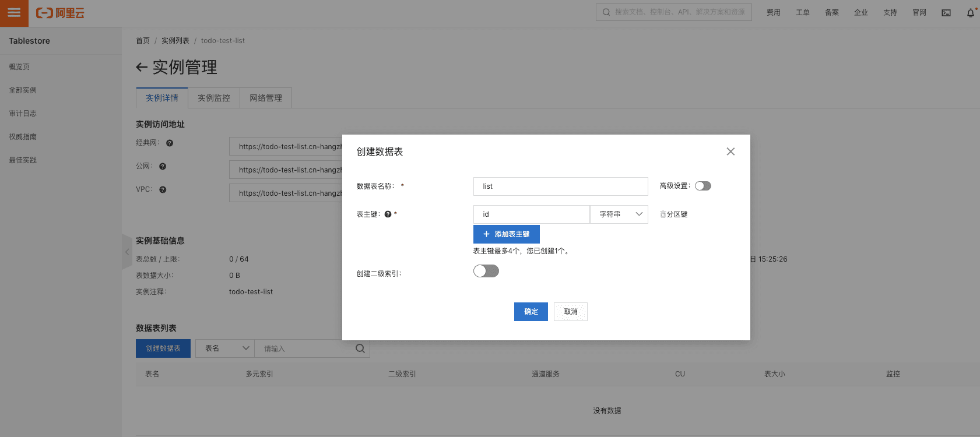The height and width of the screenshot is (437, 980).
Task: Toggle the 高级设置 switch
Action: pyautogui.click(x=703, y=186)
